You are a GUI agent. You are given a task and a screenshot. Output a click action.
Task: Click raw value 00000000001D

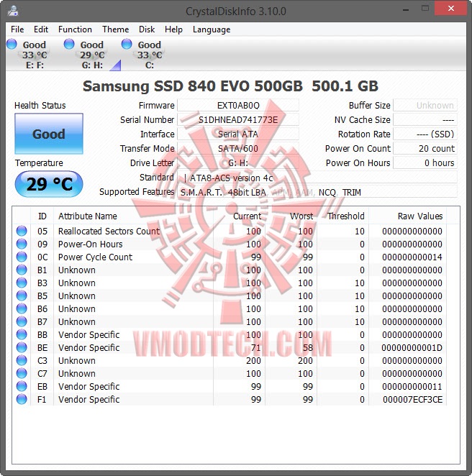(x=412, y=347)
